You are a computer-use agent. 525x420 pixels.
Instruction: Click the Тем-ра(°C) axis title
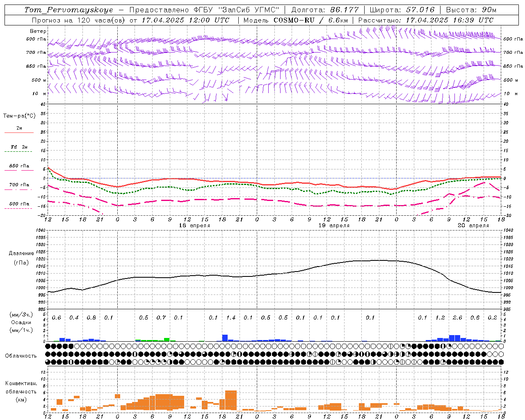(x=19, y=116)
